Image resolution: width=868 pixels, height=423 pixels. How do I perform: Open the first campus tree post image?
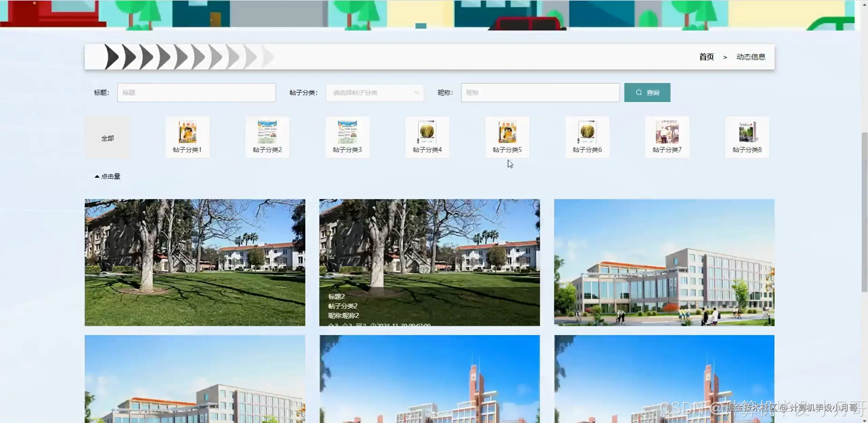195,262
